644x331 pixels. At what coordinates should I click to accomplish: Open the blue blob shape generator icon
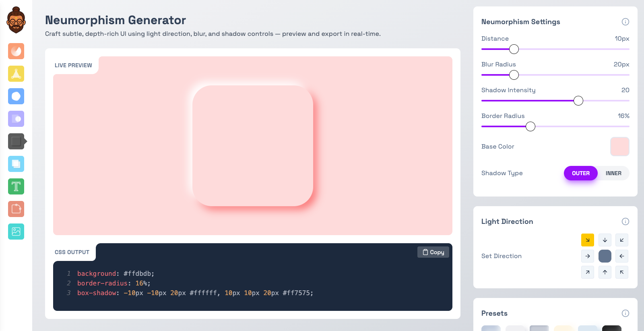point(16,96)
